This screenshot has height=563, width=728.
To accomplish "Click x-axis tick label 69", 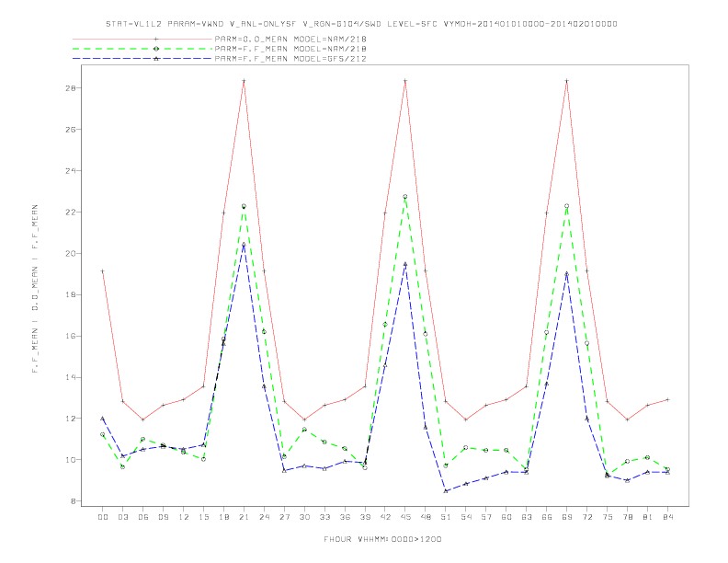I will pos(567,517).
